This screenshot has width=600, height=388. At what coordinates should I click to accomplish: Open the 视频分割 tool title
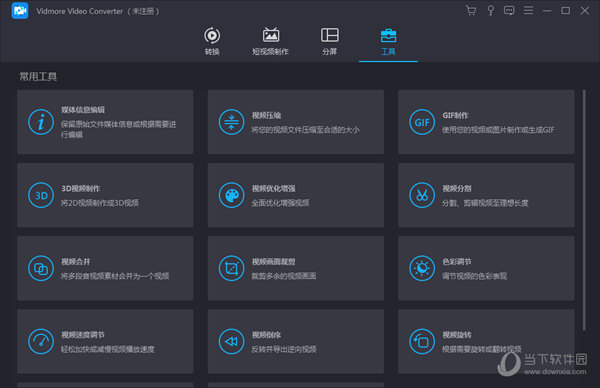(457, 188)
